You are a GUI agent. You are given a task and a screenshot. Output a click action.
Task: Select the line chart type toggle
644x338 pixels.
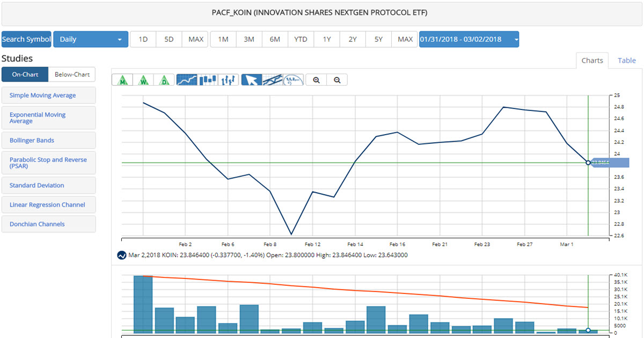point(187,80)
